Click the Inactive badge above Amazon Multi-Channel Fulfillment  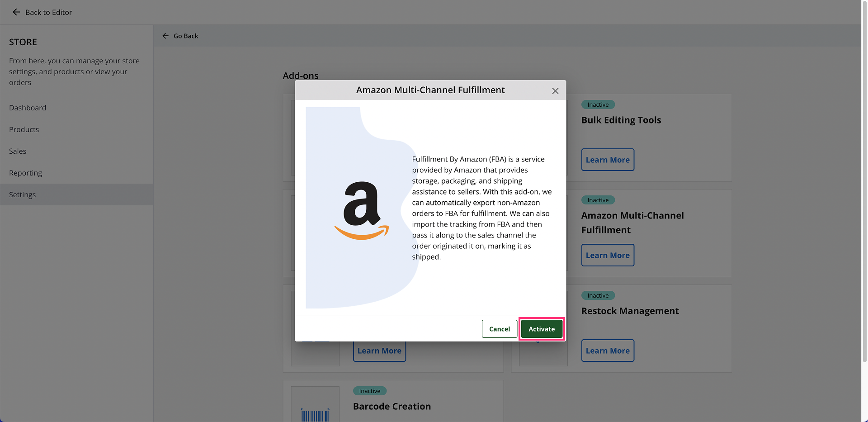tap(598, 200)
